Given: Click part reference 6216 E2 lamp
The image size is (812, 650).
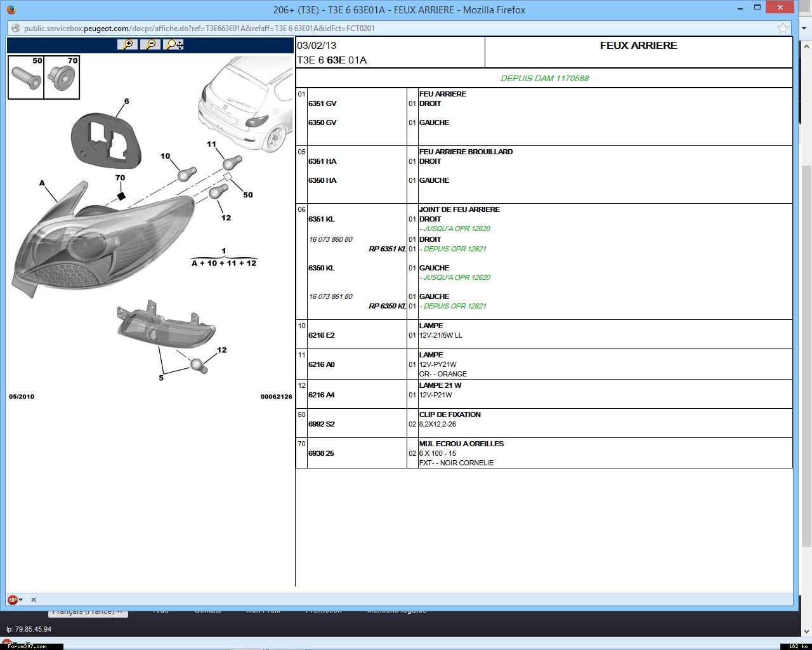Looking at the screenshot, I should pos(322,335).
